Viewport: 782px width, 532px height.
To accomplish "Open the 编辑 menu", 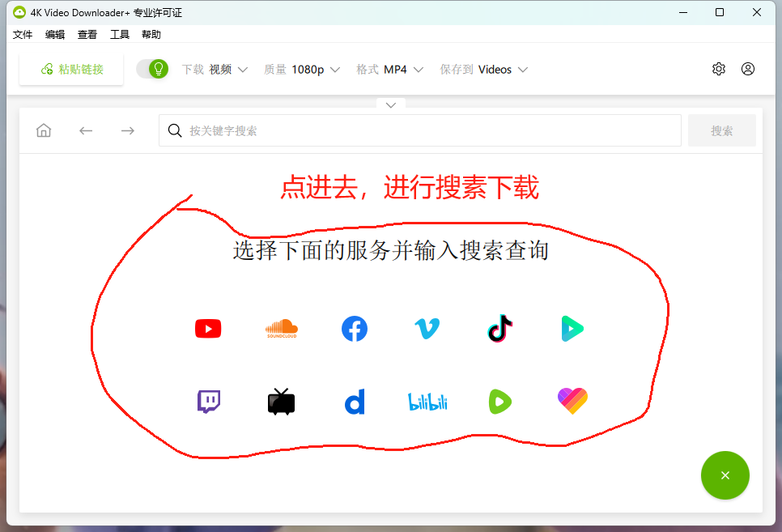I will 55,35.
